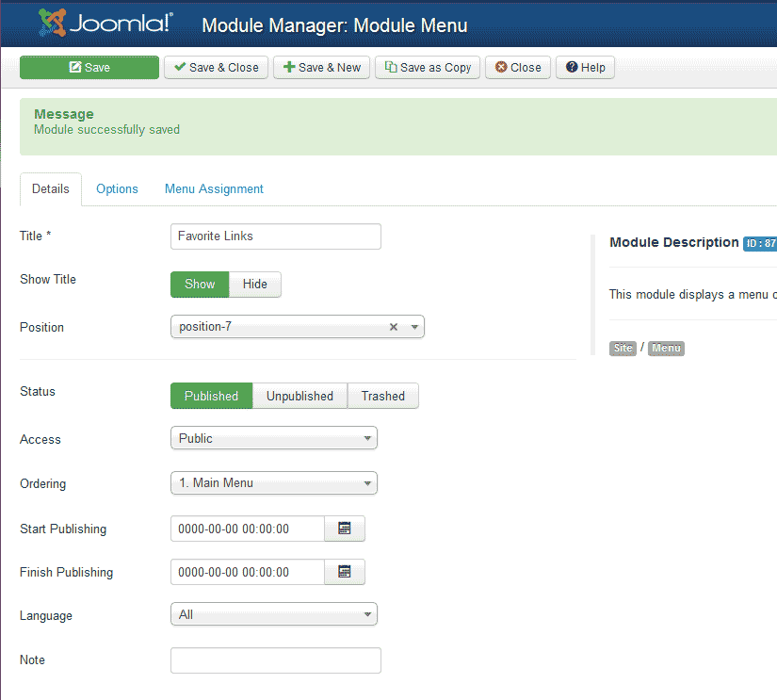Clear the position-7 selection with the x
The height and width of the screenshot is (700, 777).
[394, 327]
